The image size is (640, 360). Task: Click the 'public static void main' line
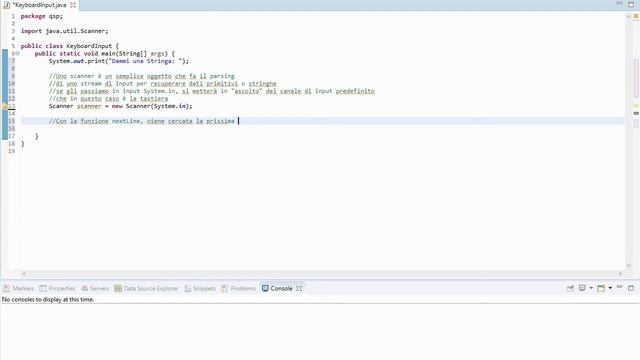(x=104, y=53)
